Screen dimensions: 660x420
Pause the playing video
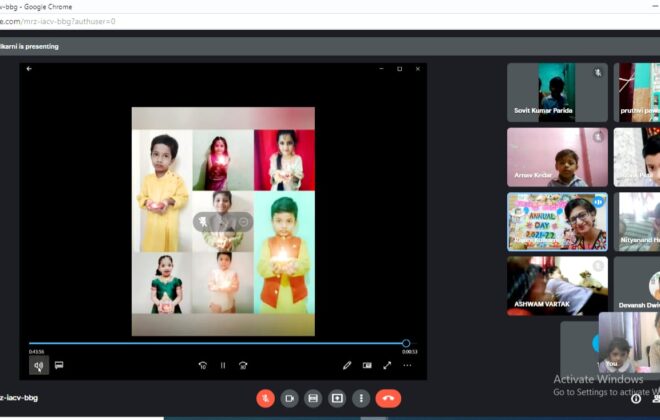point(223,365)
